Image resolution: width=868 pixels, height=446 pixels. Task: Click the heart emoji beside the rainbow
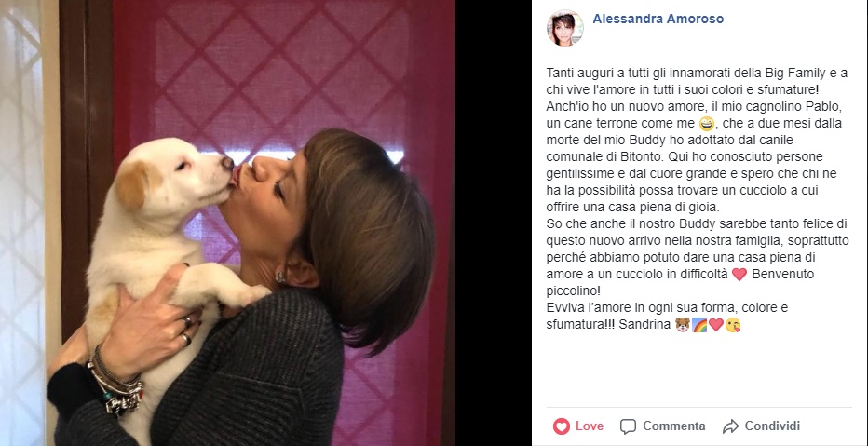716,325
